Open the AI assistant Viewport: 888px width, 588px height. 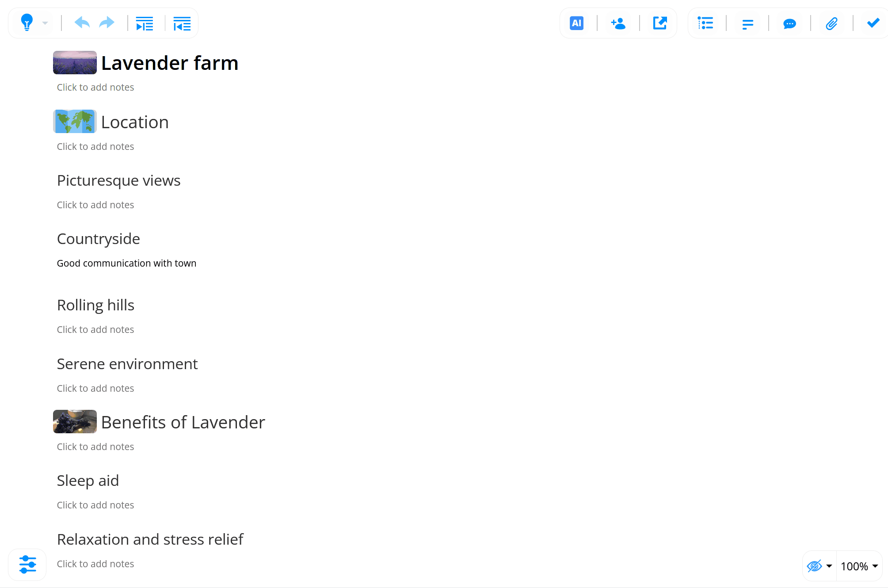576,23
